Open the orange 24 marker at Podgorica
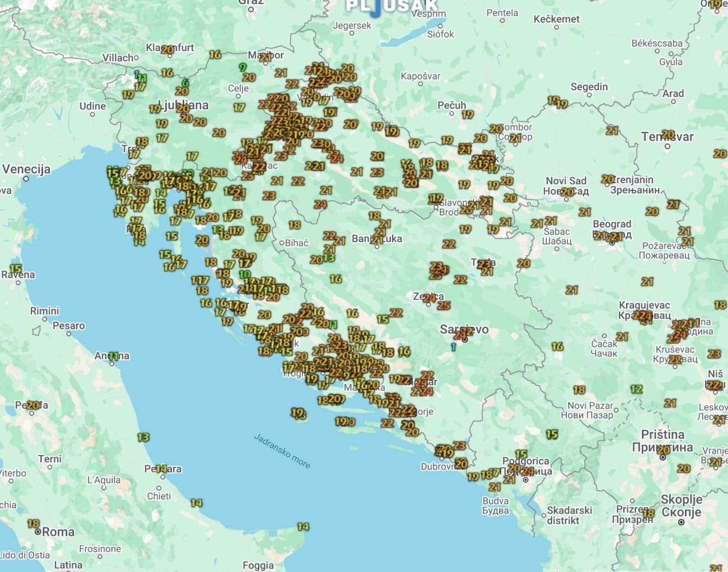 527,471
